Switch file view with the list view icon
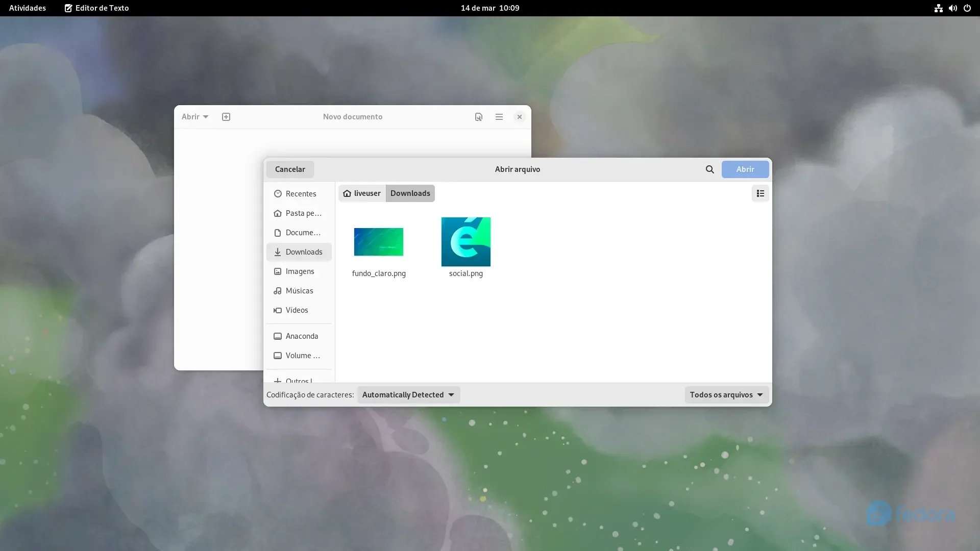Viewport: 980px width, 551px height. coord(760,193)
